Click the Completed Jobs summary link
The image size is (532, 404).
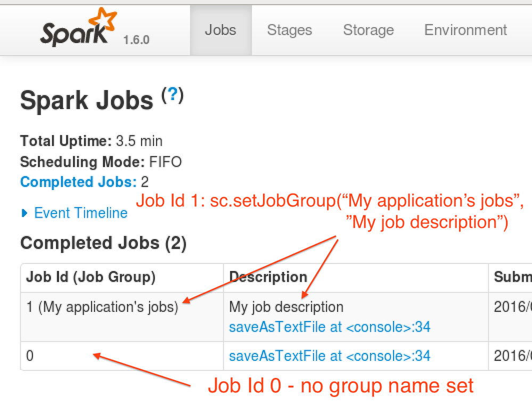pos(78,182)
